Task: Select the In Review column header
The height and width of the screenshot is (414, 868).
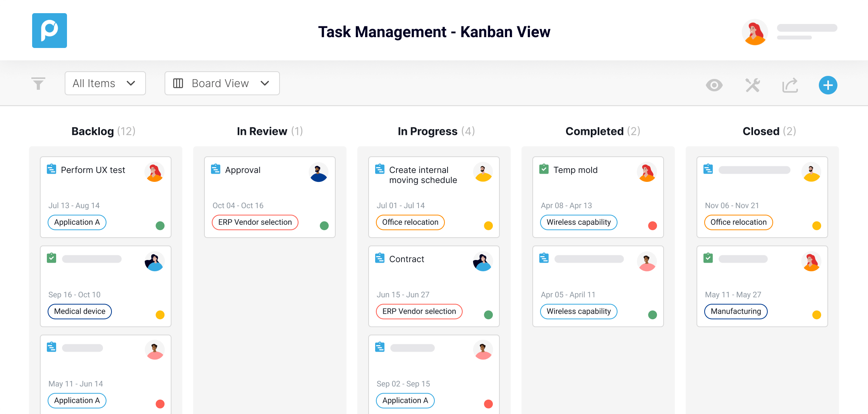Action: tap(269, 131)
